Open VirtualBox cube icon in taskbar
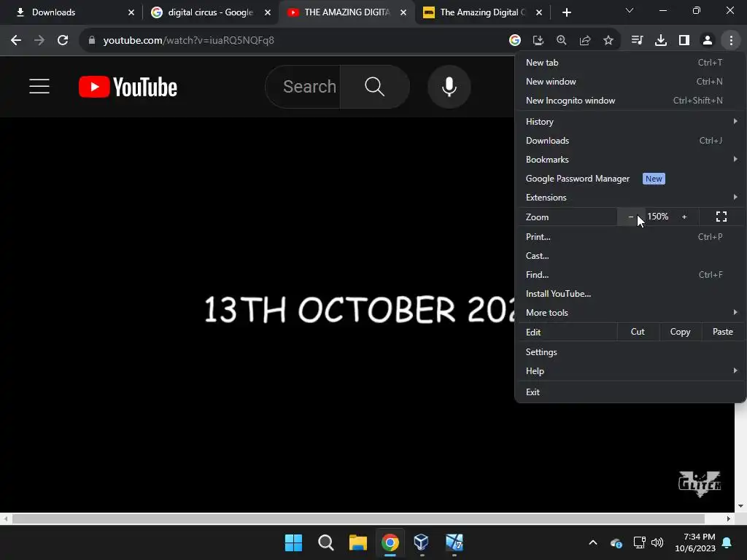747x560 pixels. click(x=422, y=542)
